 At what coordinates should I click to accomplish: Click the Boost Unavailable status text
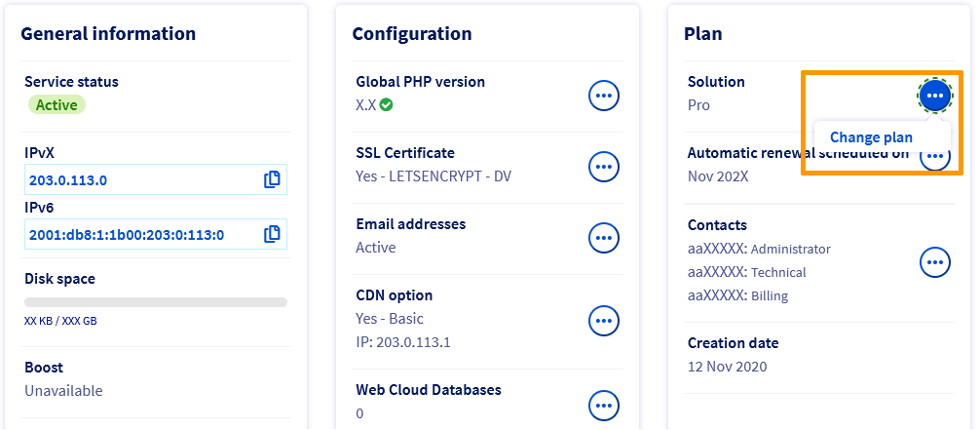coord(63,391)
